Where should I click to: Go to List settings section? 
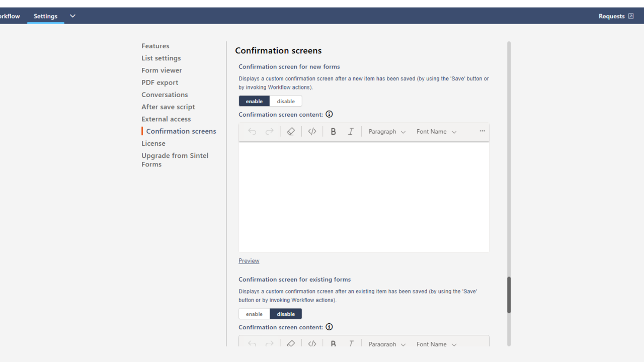161,58
